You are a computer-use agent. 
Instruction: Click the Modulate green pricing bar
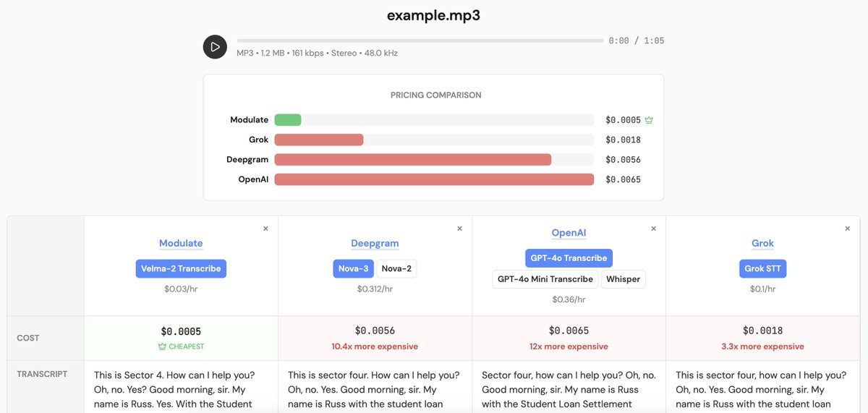(x=288, y=120)
